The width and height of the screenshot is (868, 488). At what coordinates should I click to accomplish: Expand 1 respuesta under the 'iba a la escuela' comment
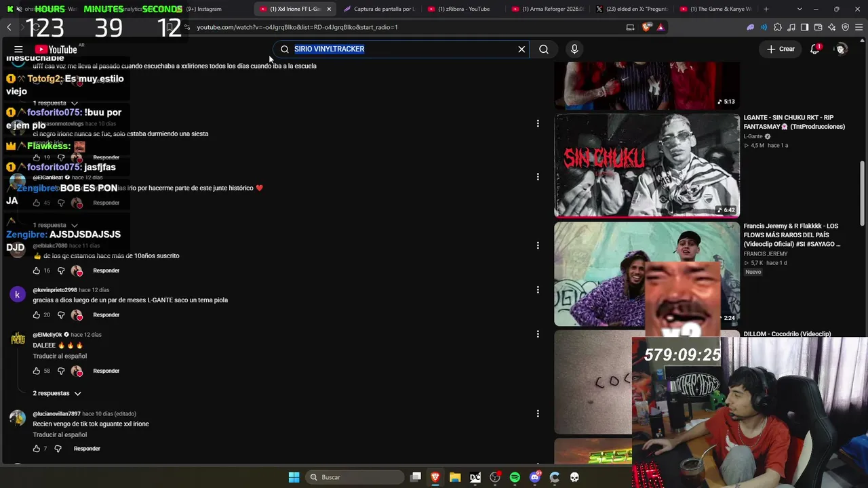click(56, 103)
